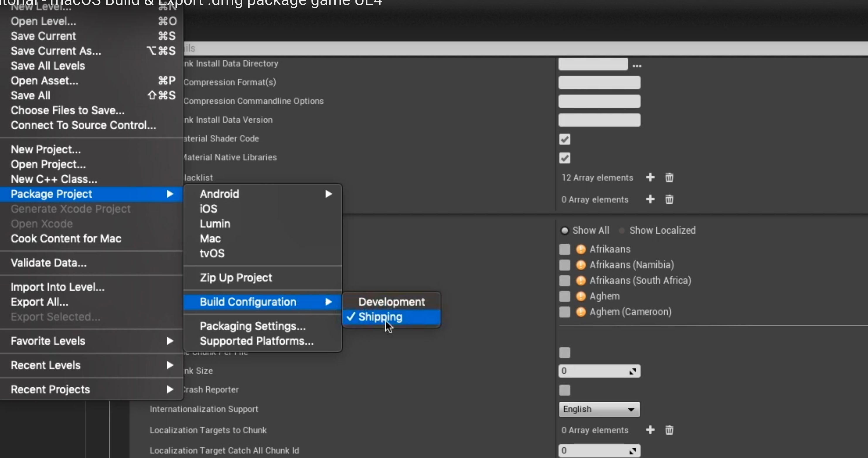Click the warning icon beside Afrikaans
The width and height of the screenshot is (868, 458).
pyautogui.click(x=581, y=249)
